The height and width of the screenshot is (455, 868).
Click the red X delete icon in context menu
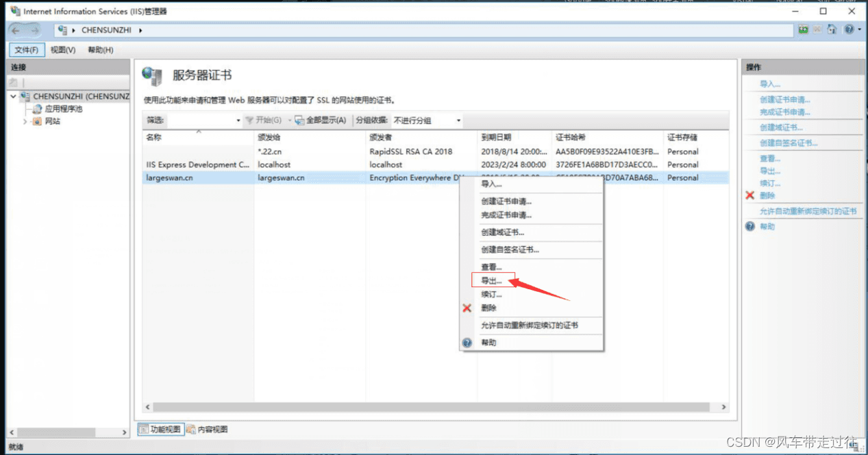(x=467, y=308)
